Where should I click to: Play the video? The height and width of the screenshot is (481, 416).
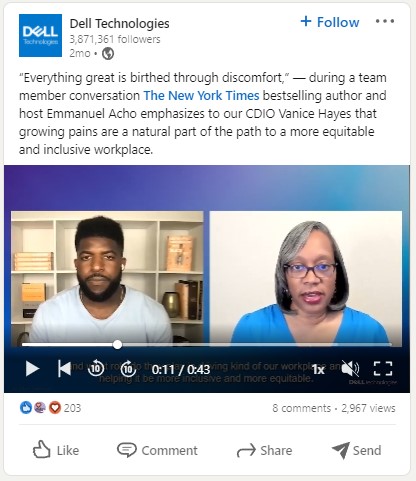[32, 369]
